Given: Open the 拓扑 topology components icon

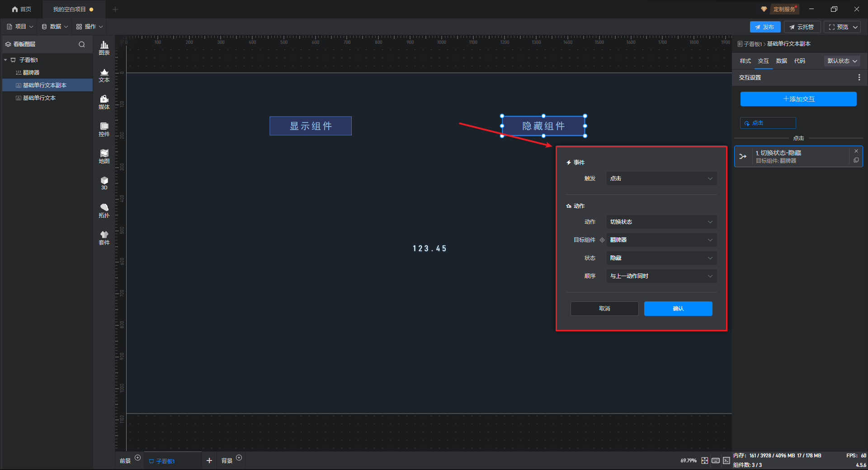Looking at the screenshot, I should point(104,211).
